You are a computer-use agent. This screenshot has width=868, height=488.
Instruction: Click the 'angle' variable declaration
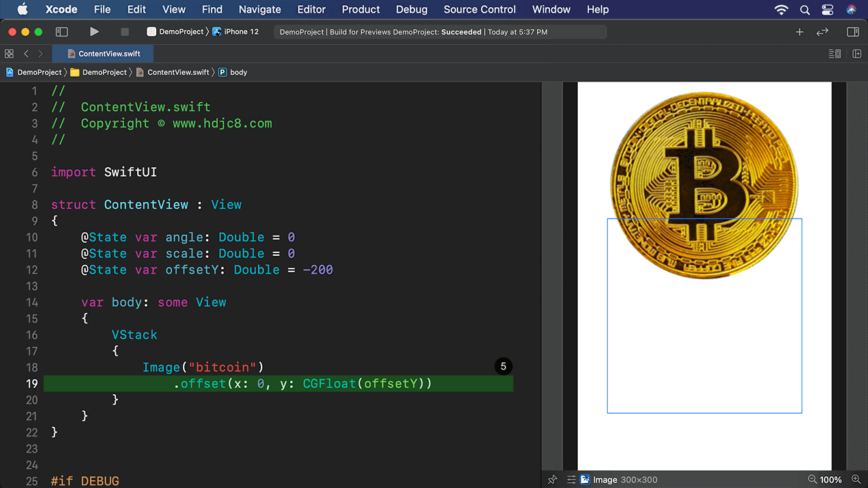(188, 237)
